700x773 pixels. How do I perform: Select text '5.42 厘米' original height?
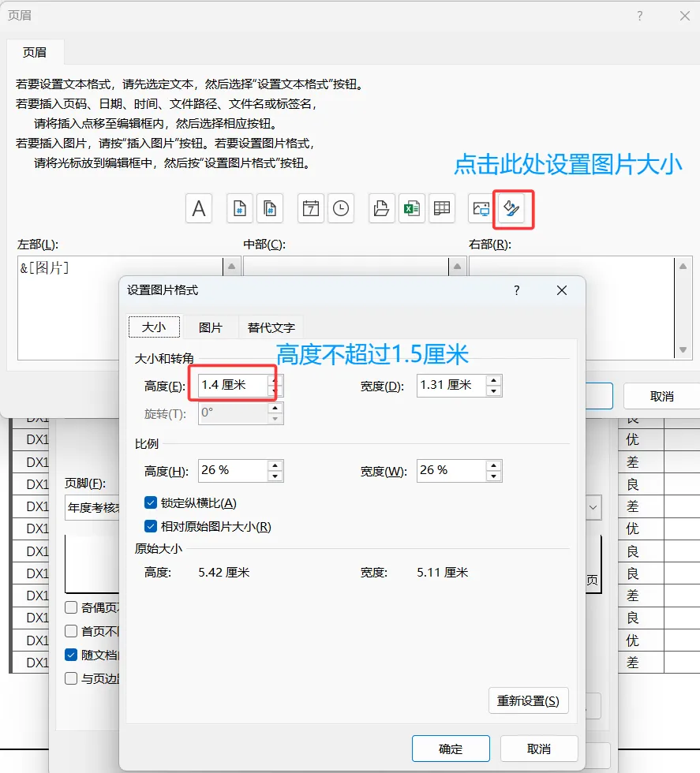(224, 573)
